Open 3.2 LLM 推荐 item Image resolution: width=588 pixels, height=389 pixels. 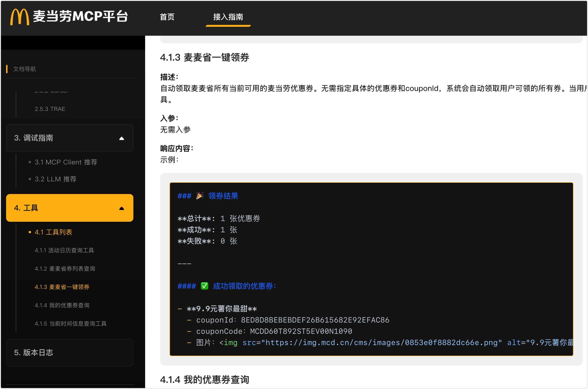[55, 179]
